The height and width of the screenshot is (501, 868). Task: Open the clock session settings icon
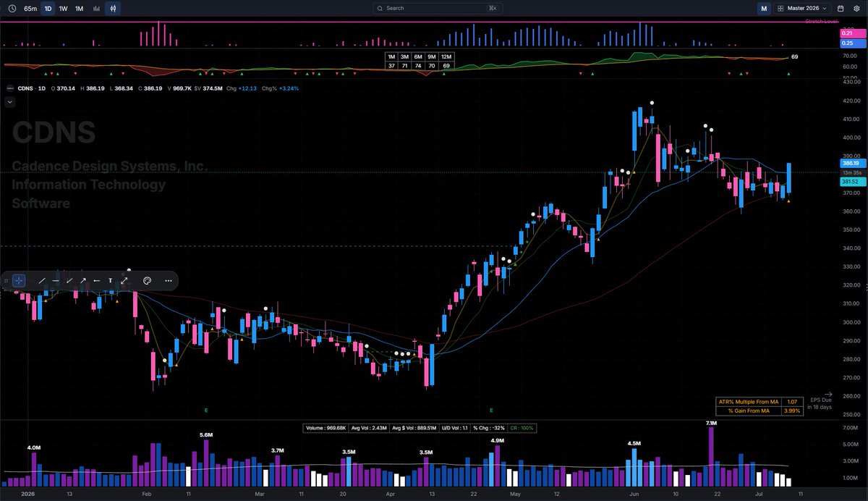[x=11, y=9]
